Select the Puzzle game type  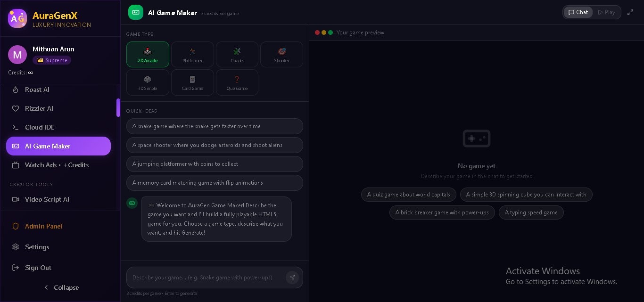237,55
